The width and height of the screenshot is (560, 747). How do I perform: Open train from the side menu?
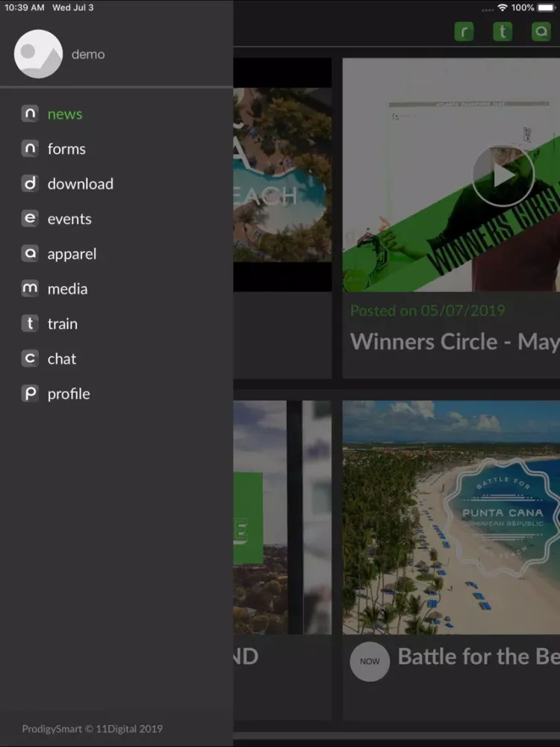[x=63, y=324]
